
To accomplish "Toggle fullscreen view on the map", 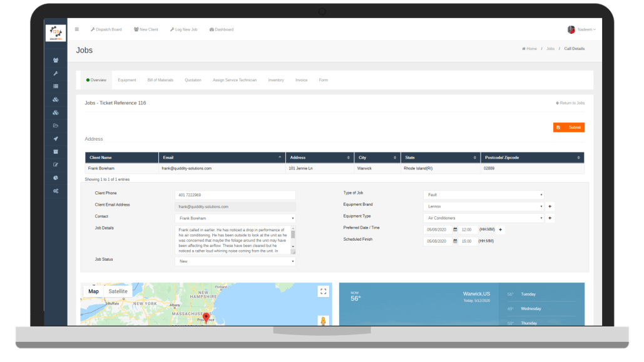I will pos(323,291).
